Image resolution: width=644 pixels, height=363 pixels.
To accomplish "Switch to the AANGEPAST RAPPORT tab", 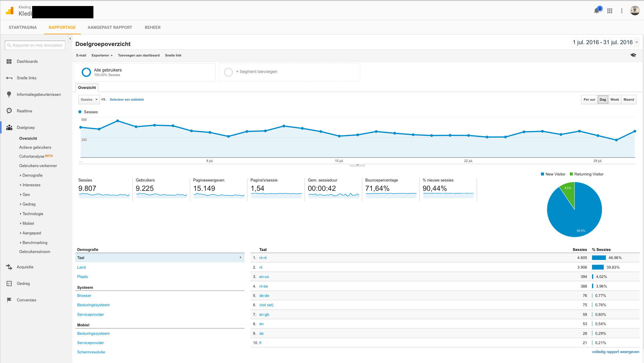I will 110,27.
